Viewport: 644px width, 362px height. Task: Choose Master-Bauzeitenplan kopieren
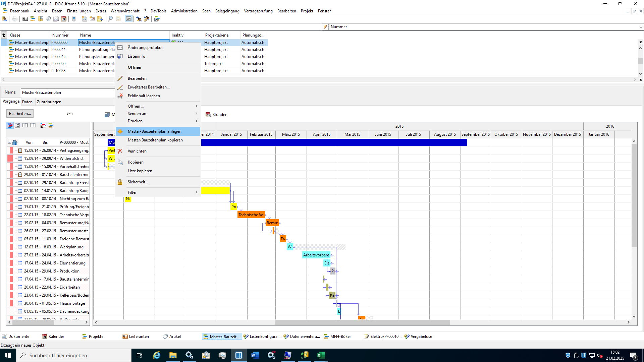coord(158,140)
